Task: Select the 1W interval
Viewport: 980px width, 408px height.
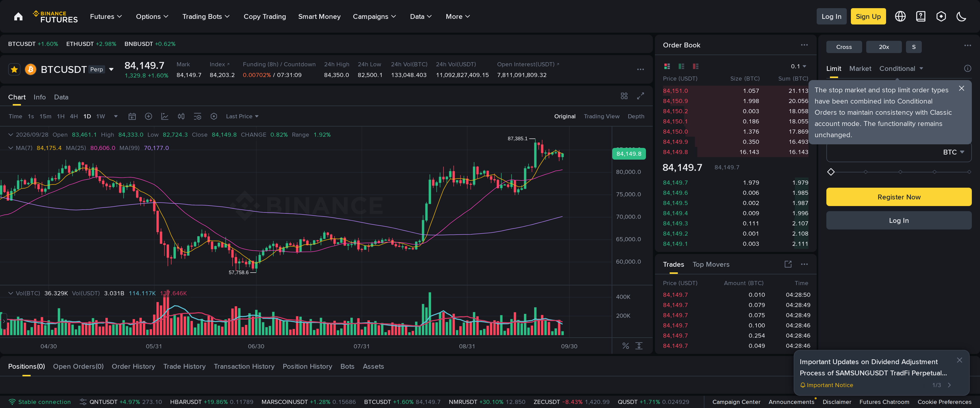Action: [101, 116]
